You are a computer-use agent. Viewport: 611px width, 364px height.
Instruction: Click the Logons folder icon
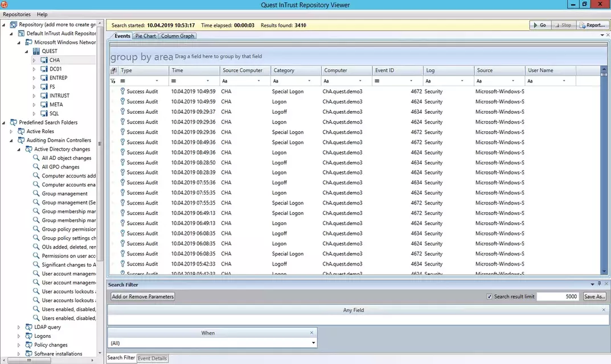[x=28, y=336]
